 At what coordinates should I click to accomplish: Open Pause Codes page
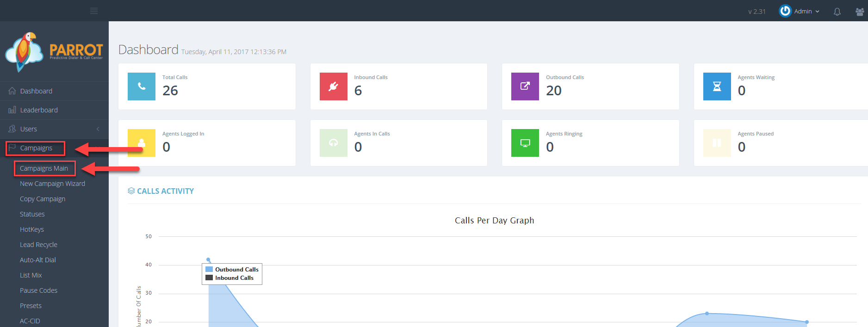38,290
